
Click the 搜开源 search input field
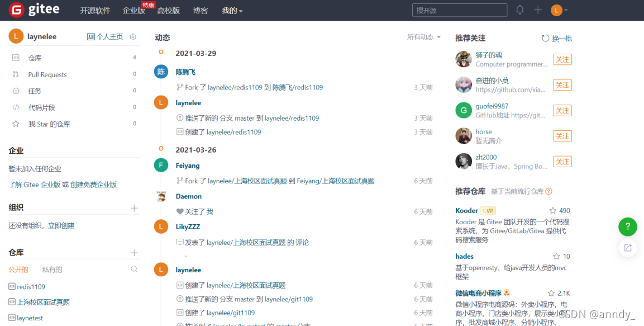(459, 10)
